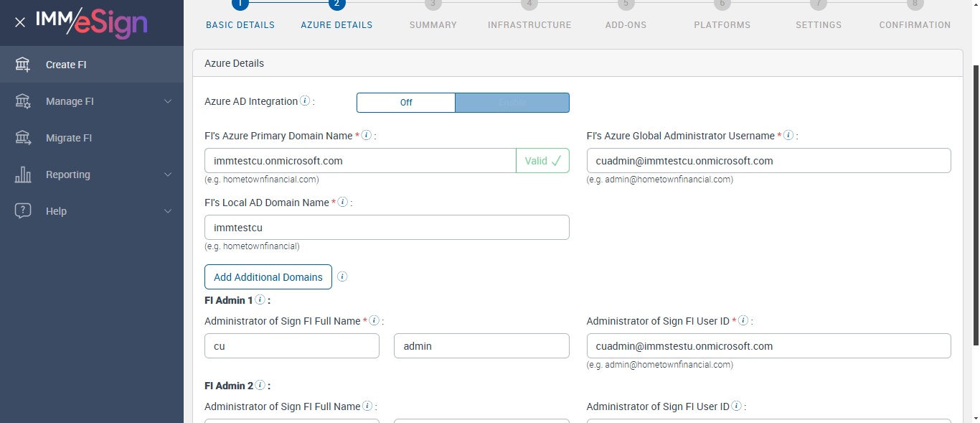
Task: Click the FI's Local AD Domain Name field
Action: tap(387, 228)
